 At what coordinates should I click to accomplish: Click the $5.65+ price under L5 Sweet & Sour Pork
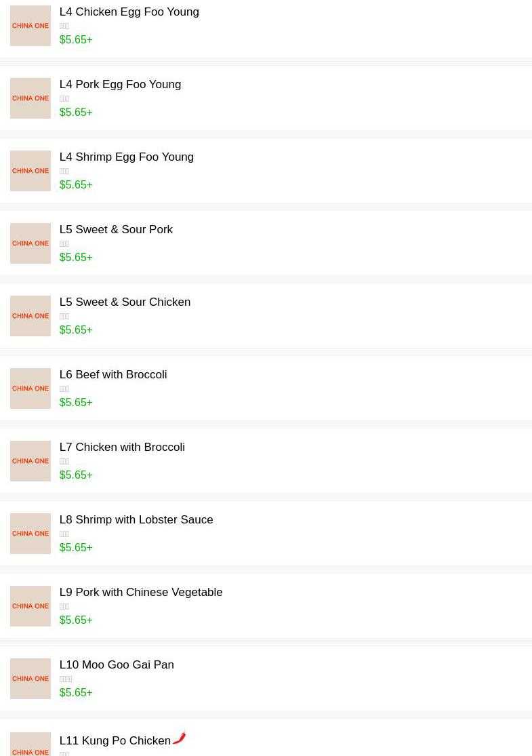coord(76,258)
